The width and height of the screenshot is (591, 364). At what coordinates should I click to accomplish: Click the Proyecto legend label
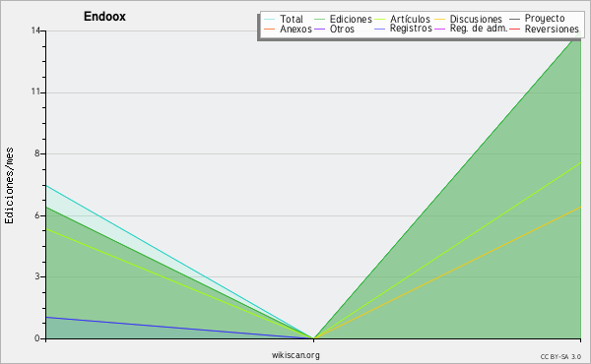coord(545,19)
